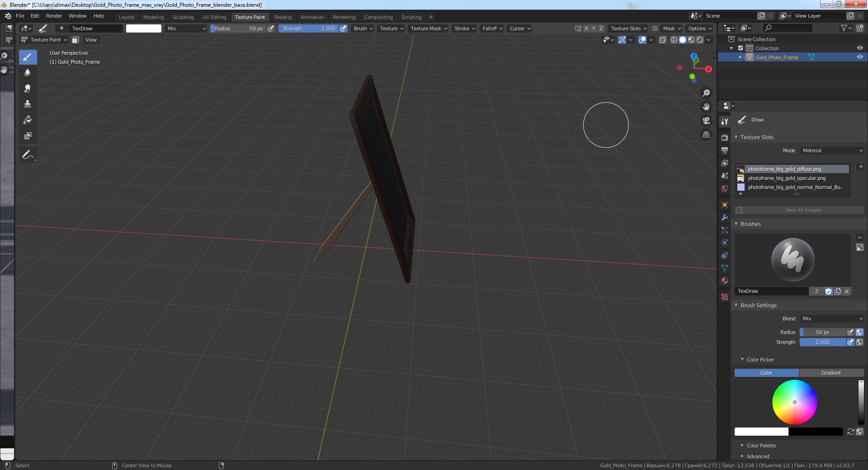This screenshot has width=868, height=470.
Task: Select the Smear tool
Action: pos(28,89)
